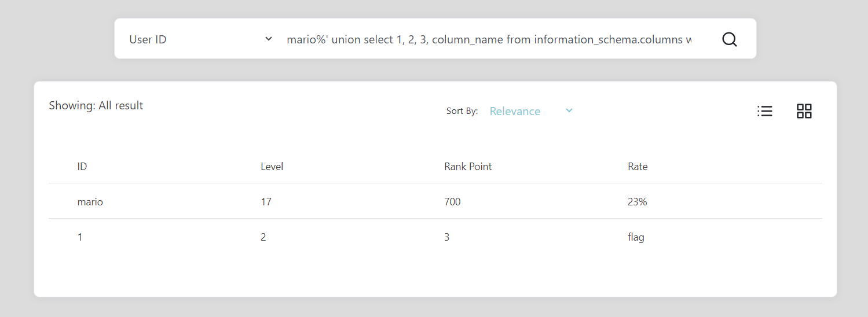Click the ID column header
Viewport: 868px width, 317px height.
tap(82, 167)
